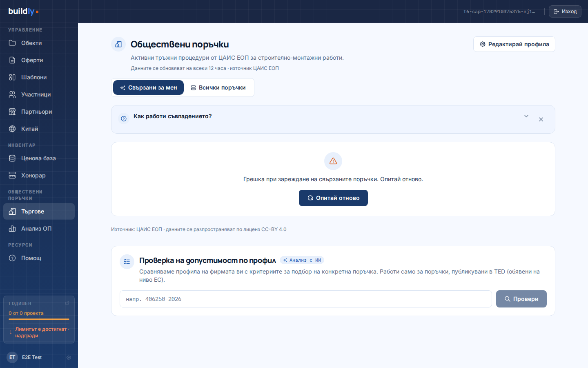The width and height of the screenshot is (588, 368).
Task: Click the Търгове building icon
Action: tap(12, 211)
